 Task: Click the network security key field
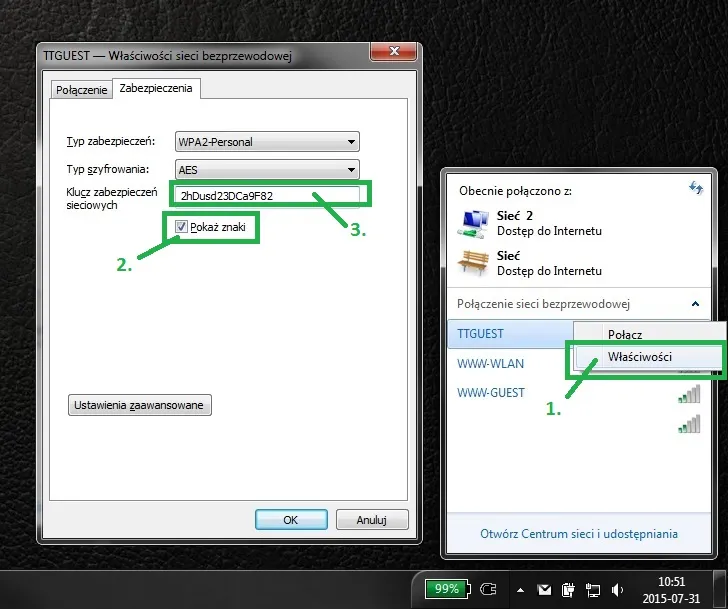coord(267,195)
